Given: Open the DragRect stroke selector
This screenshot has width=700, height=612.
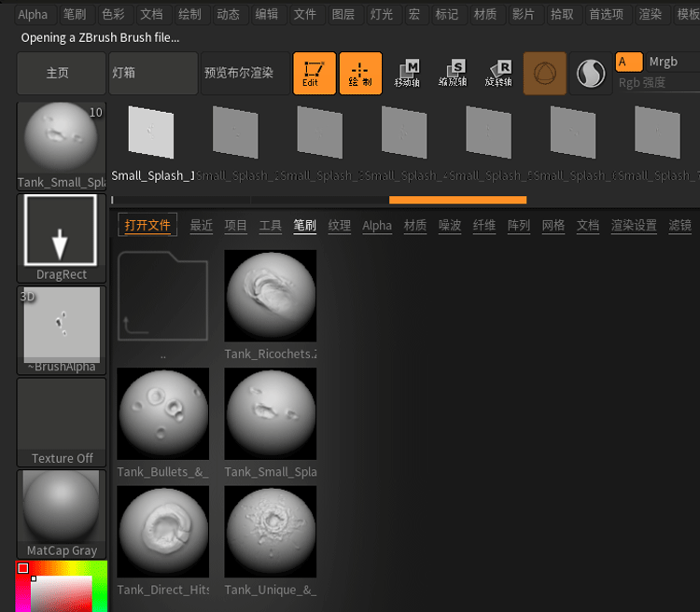Looking at the screenshot, I should [62, 238].
